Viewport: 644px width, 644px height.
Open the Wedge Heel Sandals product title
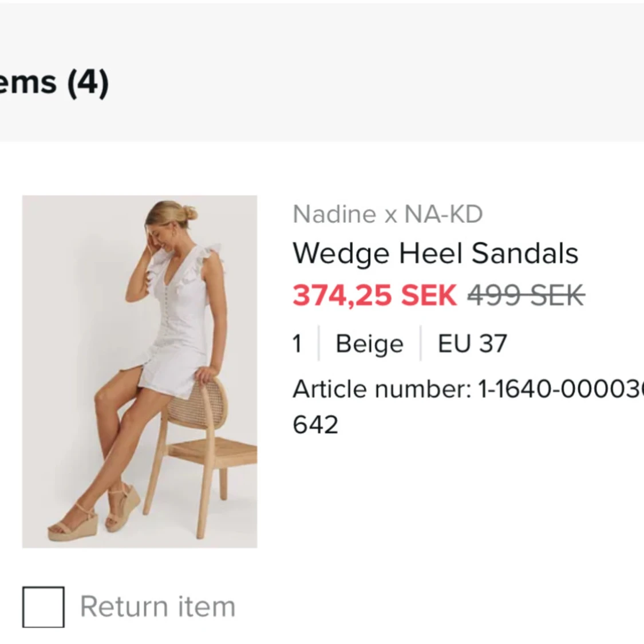(436, 254)
